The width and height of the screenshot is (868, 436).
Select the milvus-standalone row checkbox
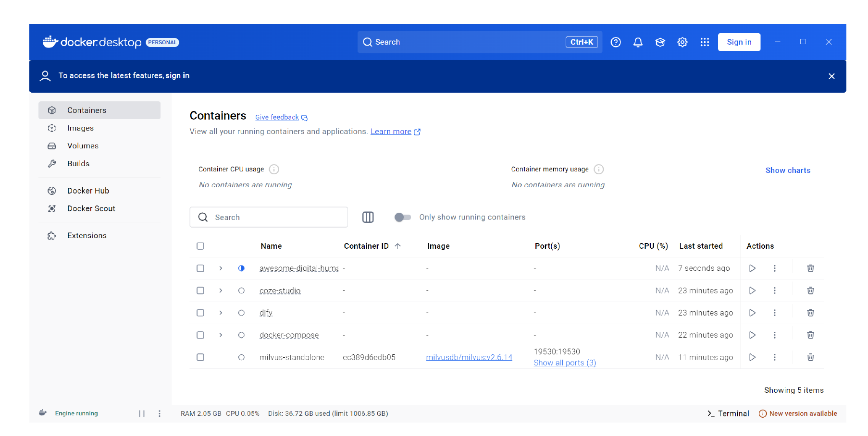point(200,357)
